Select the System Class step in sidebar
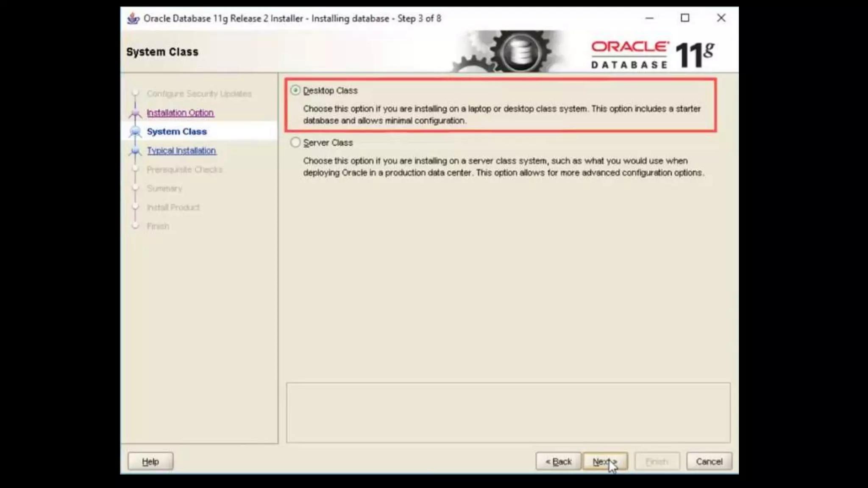 click(x=177, y=131)
